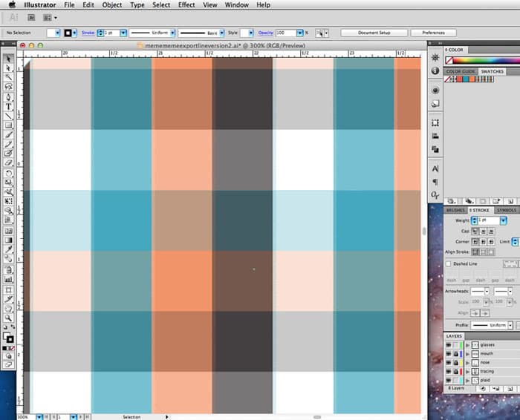Click the Preferences button
Image resolution: width=520 pixels, height=420 pixels.
click(x=433, y=33)
